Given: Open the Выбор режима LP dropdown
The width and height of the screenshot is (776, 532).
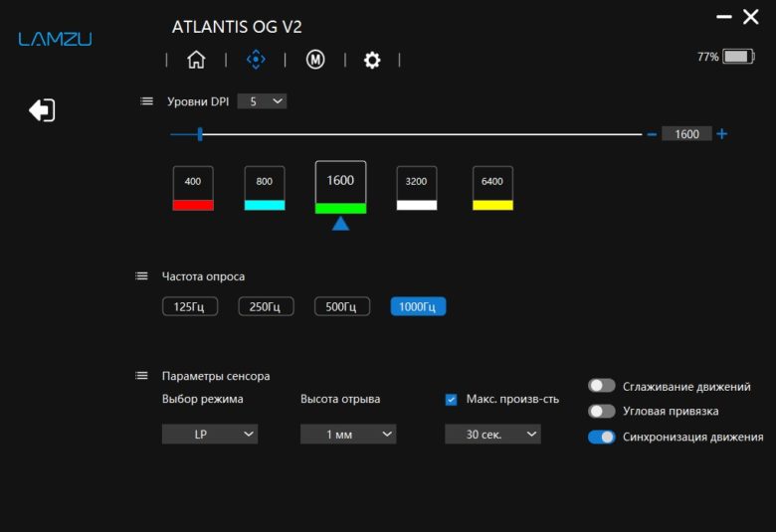Looking at the screenshot, I should coord(209,434).
